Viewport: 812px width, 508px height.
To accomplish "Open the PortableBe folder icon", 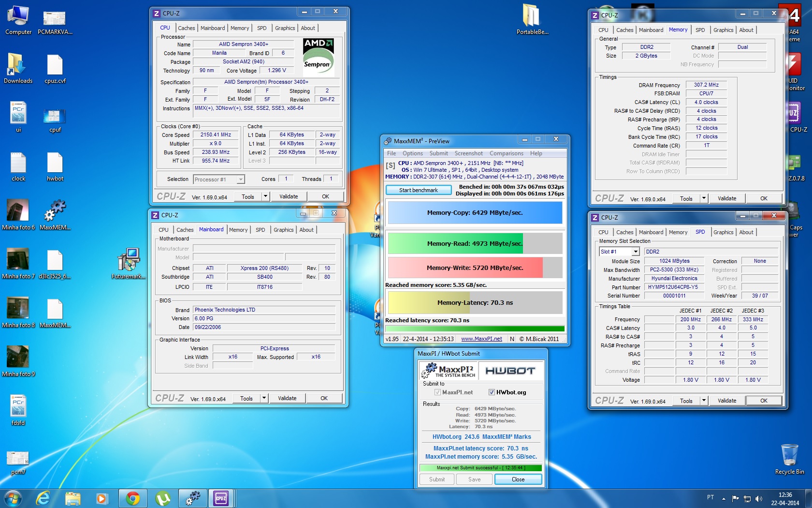I will [532, 20].
